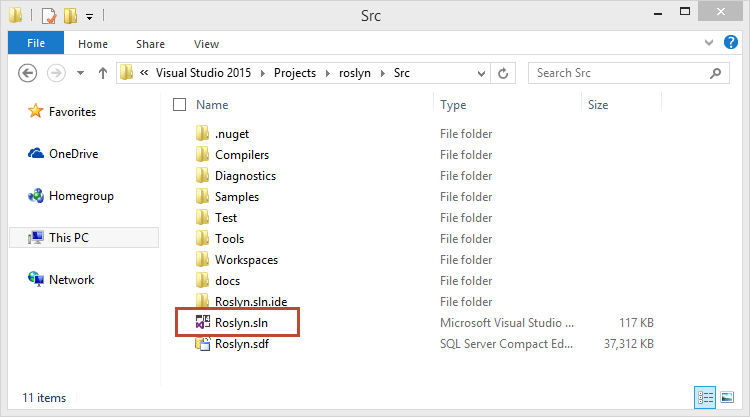Viewport: 750px width, 417px height.
Task: Select the Roslyn.sdf database file
Action: coord(242,344)
